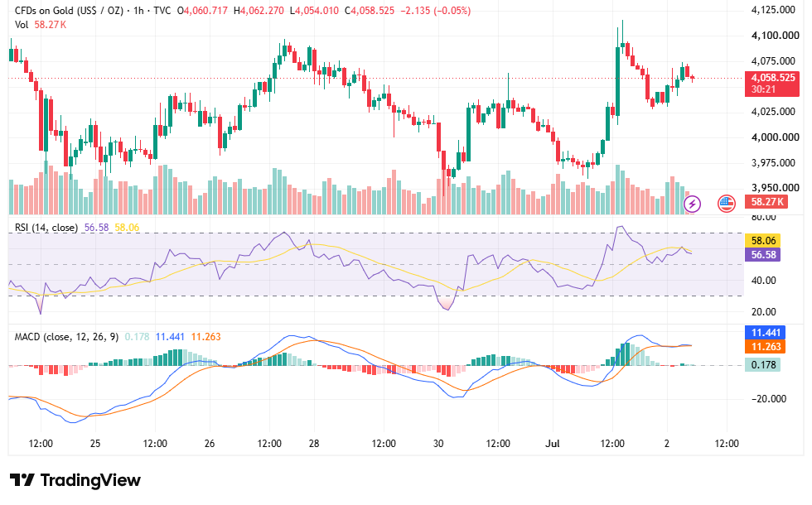Click the 25 date marker on time axis

[x=94, y=444]
